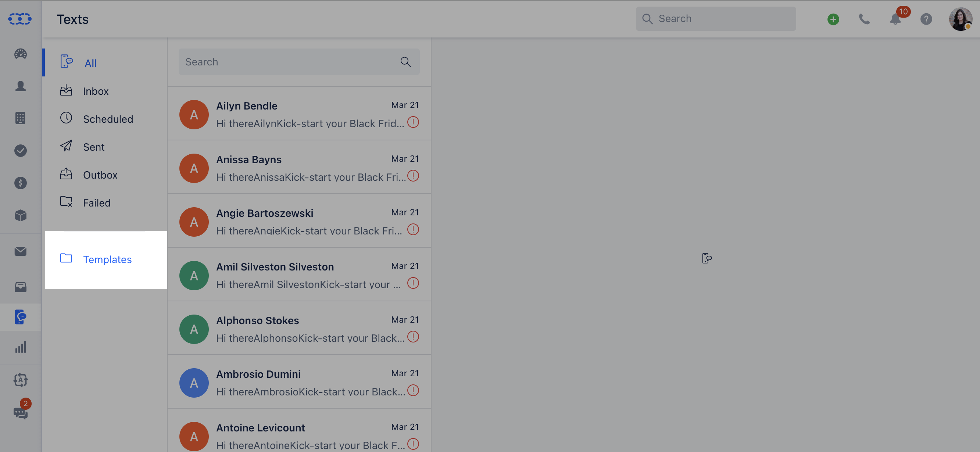Open Ambrosio Dumini conversation
The height and width of the screenshot is (452, 980).
[x=299, y=381]
